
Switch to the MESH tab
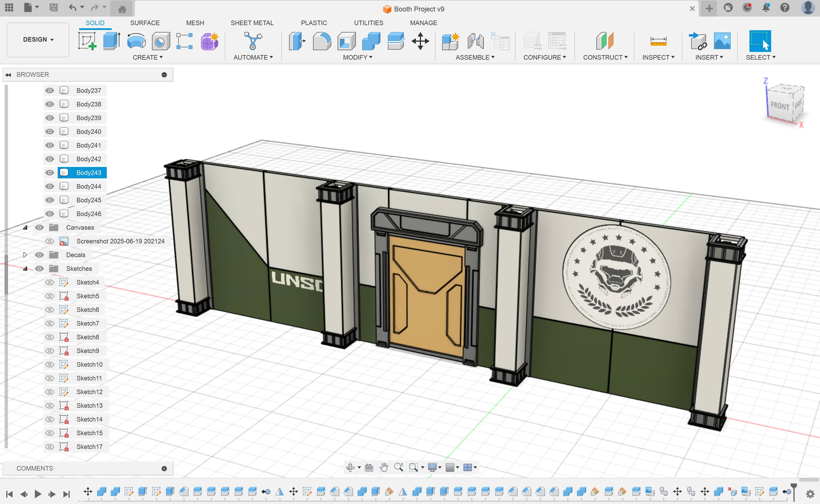tap(195, 23)
